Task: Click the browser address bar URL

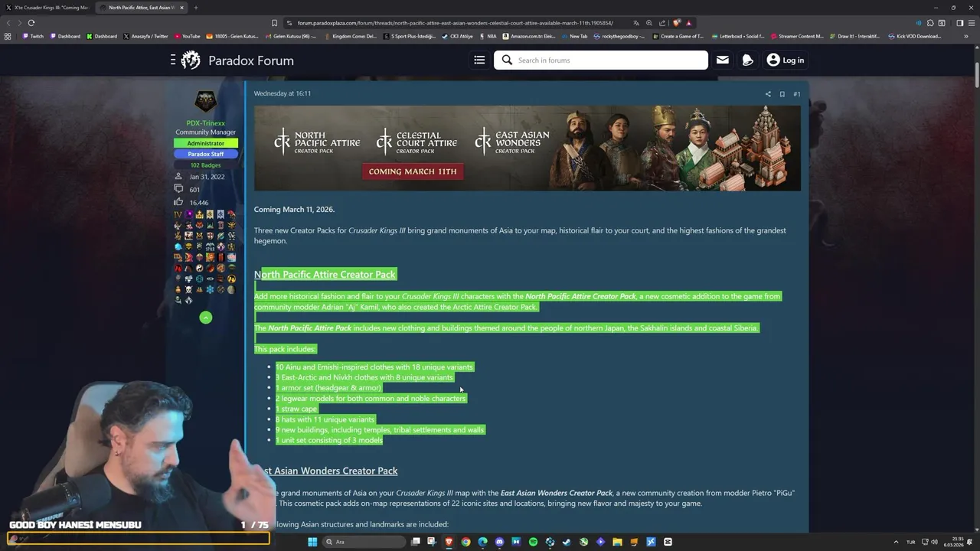Action: pyautogui.click(x=456, y=23)
